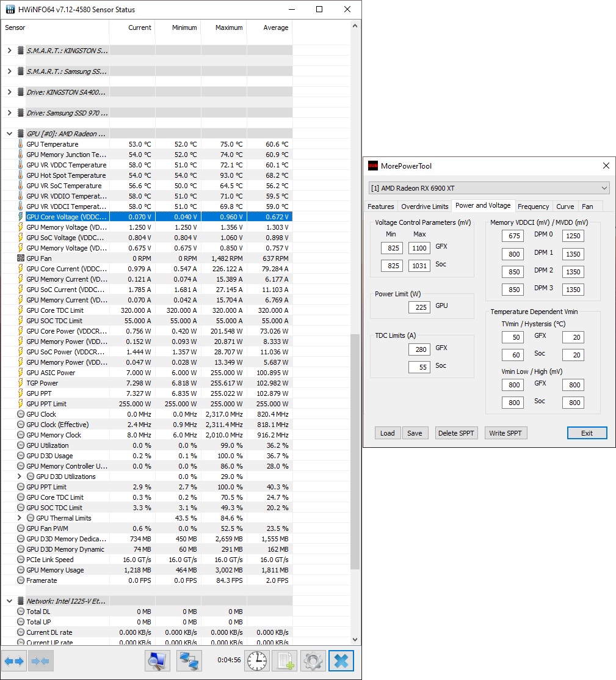Click the DPM 0 VDDCI field showing 675
Viewport: 616px width, 680px height.
pos(513,236)
